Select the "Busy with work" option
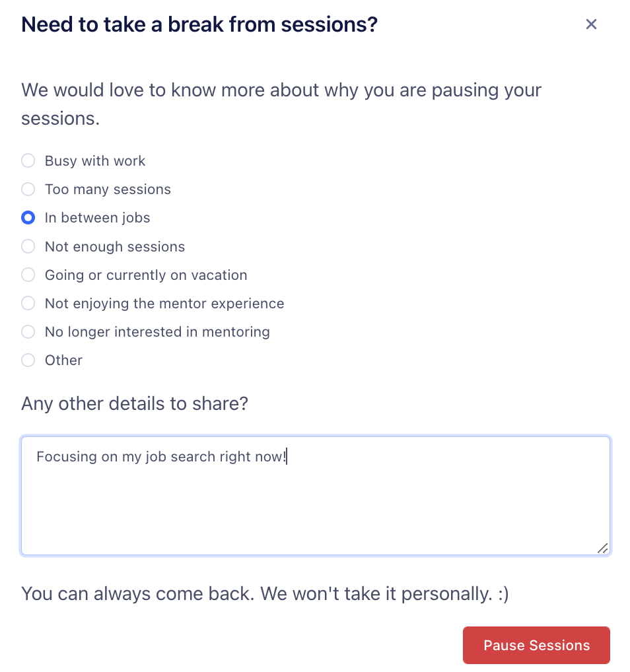The width and height of the screenshot is (630, 672). (28, 160)
